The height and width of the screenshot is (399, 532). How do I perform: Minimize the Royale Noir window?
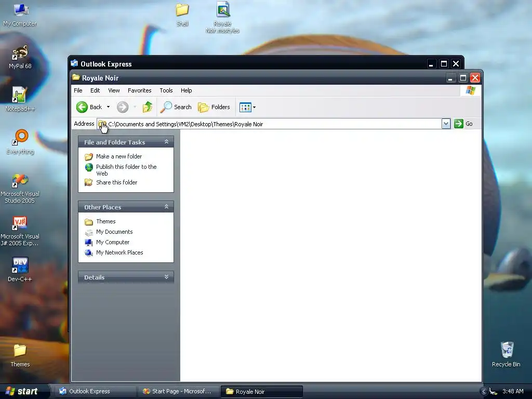[450, 78]
